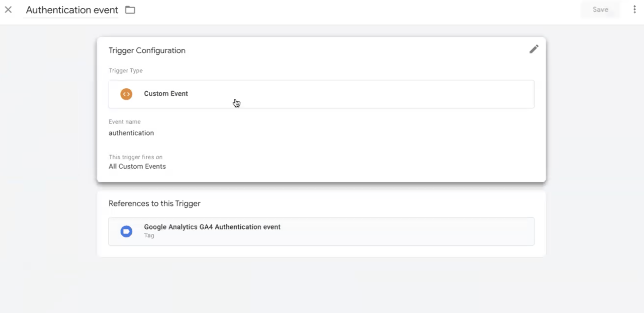This screenshot has height=313, width=644.
Task: Click the orange Custom Event icon
Action: click(x=126, y=94)
